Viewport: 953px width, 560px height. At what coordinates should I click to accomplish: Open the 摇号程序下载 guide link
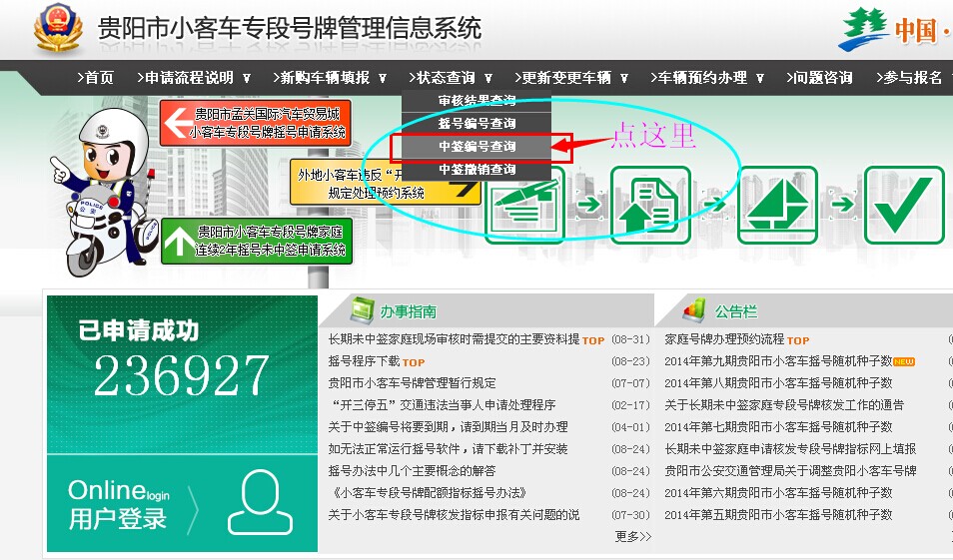364,361
